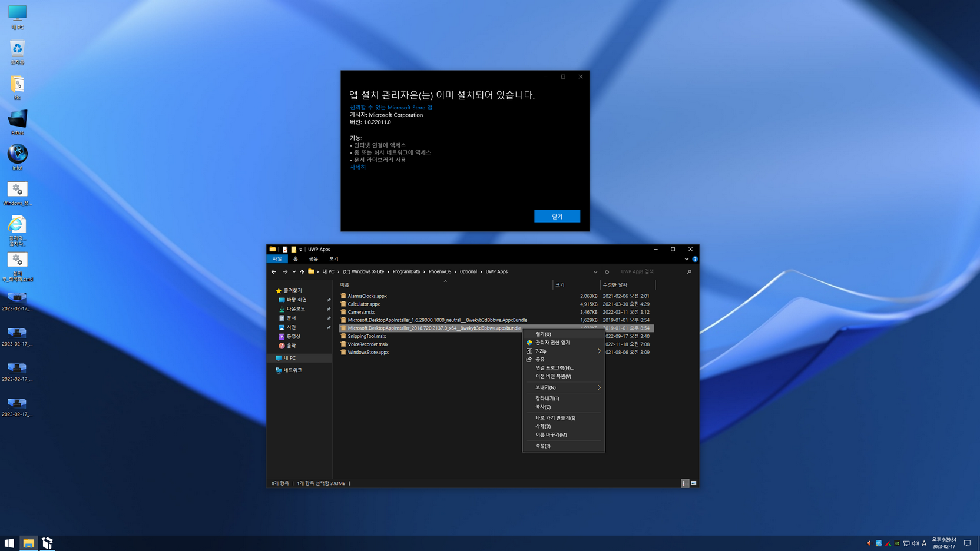The height and width of the screenshot is (551, 980).
Task: Open the network tray icon
Action: click(906, 543)
